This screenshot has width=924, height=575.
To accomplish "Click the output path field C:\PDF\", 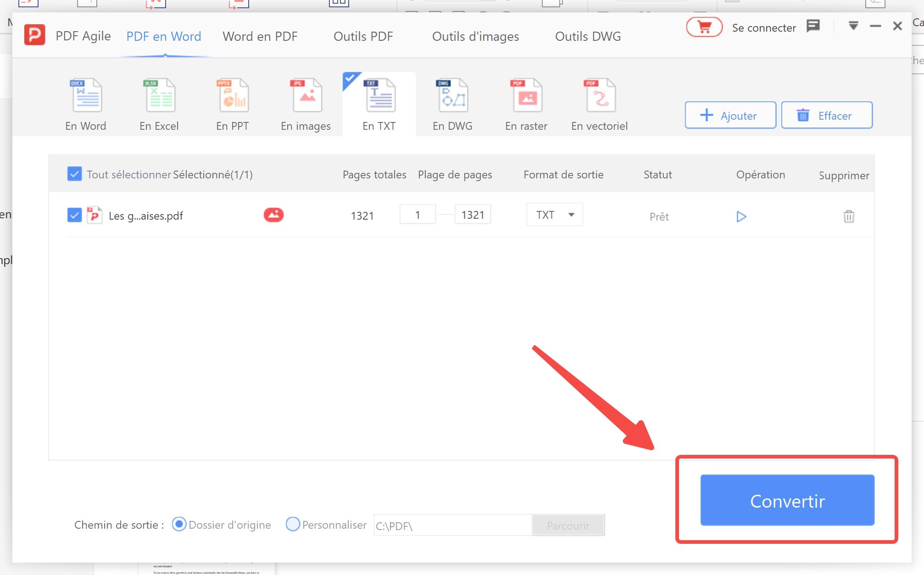I will [453, 525].
